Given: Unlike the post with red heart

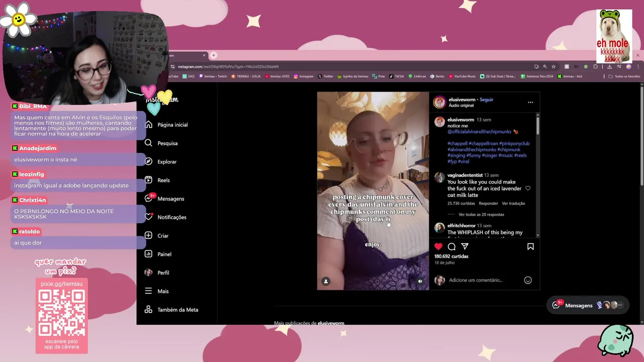Looking at the screenshot, I should tap(438, 246).
